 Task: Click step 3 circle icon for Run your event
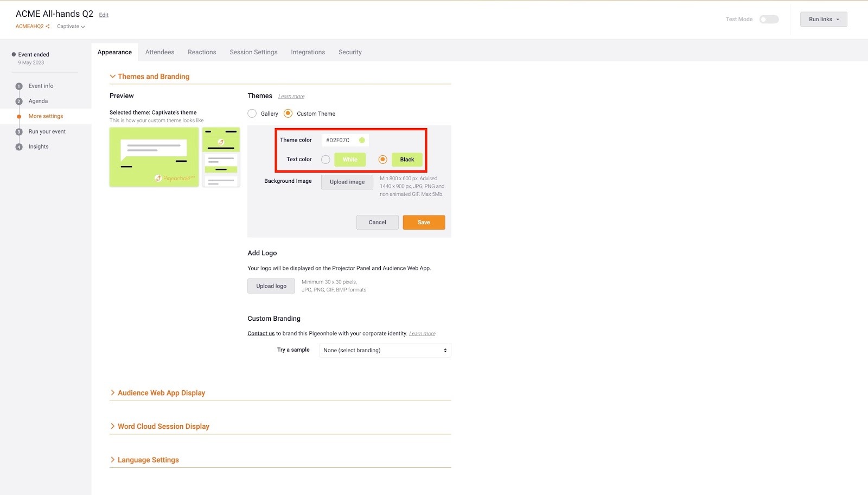click(19, 132)
